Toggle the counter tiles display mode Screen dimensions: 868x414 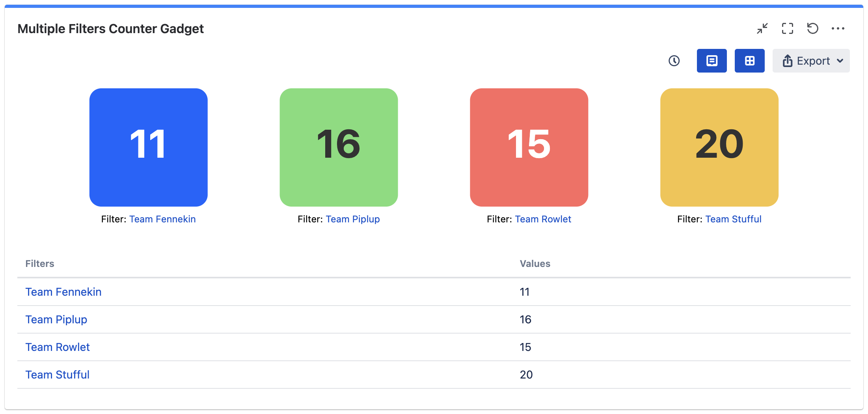(x=749, y=61)
